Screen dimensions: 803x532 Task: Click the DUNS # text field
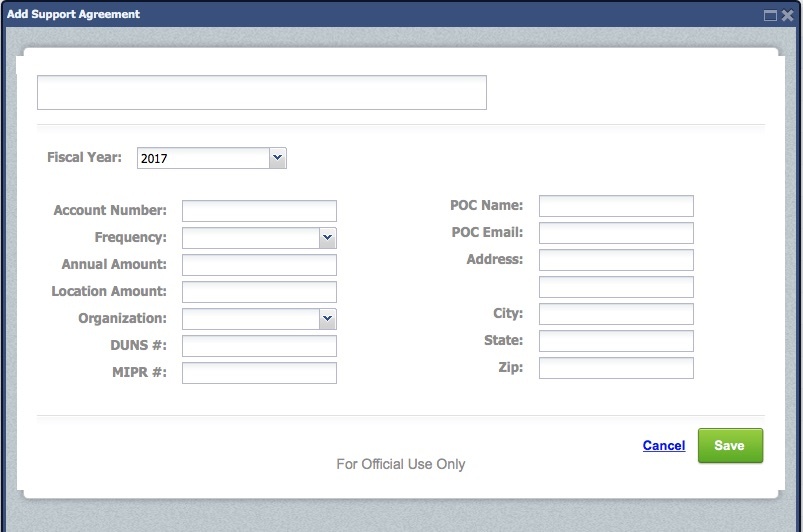click(x=259, y=346)
